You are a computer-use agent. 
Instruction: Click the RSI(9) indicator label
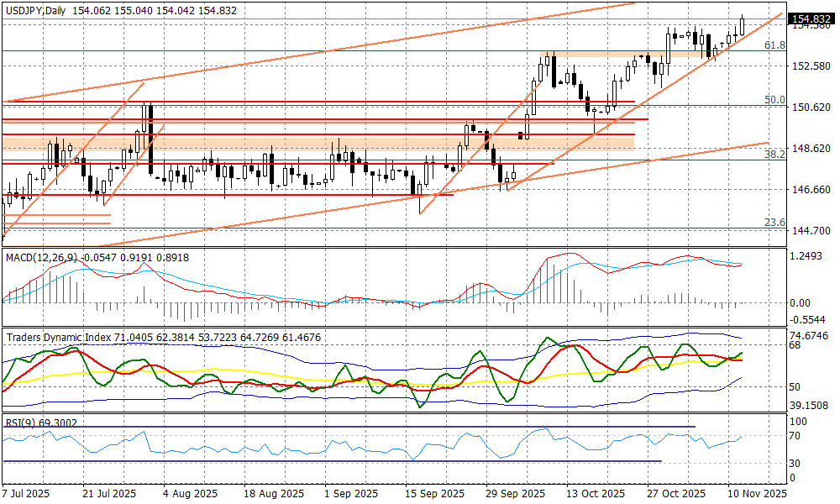[x=21, y=423]
